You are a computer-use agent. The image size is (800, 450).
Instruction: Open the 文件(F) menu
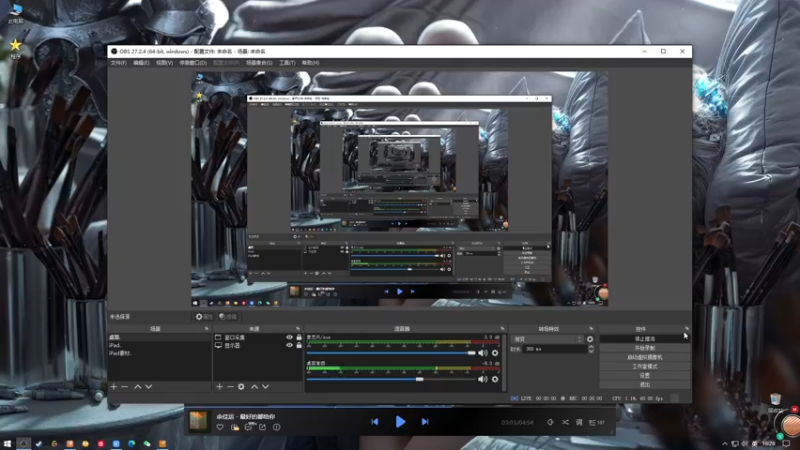pos(118,63)
